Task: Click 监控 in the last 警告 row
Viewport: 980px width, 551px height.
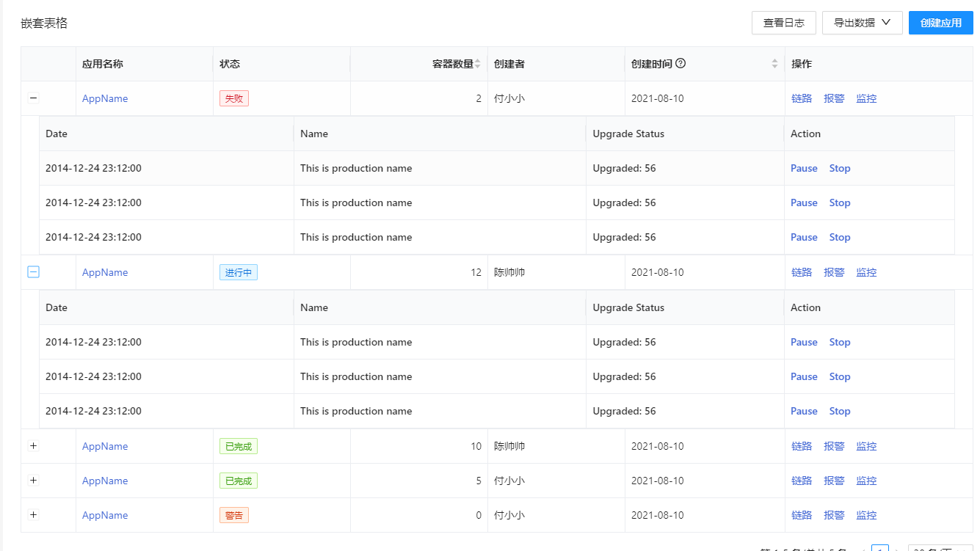Action: (x=866, y=515)
